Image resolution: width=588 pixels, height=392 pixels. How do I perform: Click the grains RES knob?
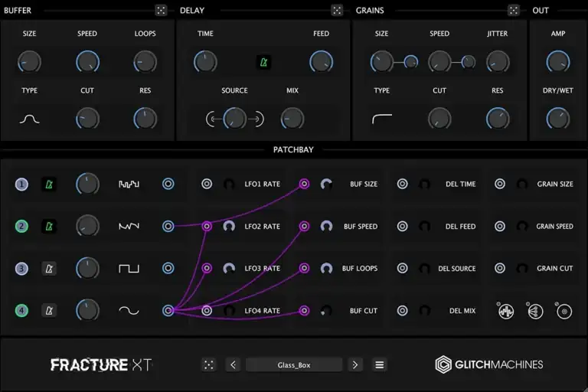tap(498, 119)
